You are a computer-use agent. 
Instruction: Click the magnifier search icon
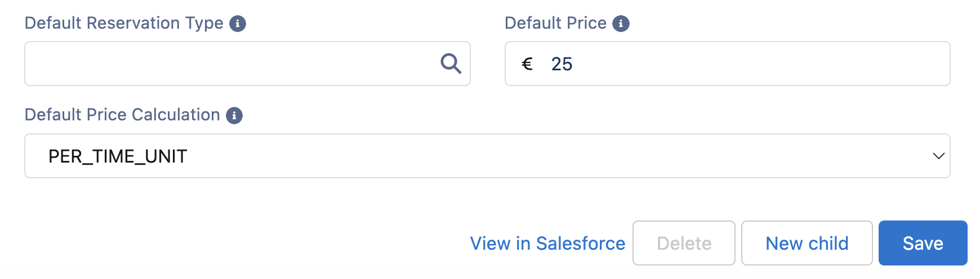[451, 64]
